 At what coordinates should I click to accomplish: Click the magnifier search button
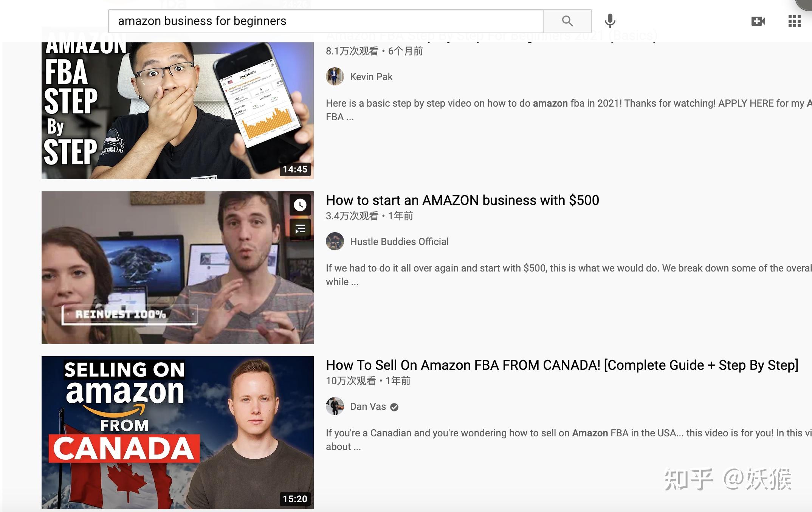click(567, 21)
